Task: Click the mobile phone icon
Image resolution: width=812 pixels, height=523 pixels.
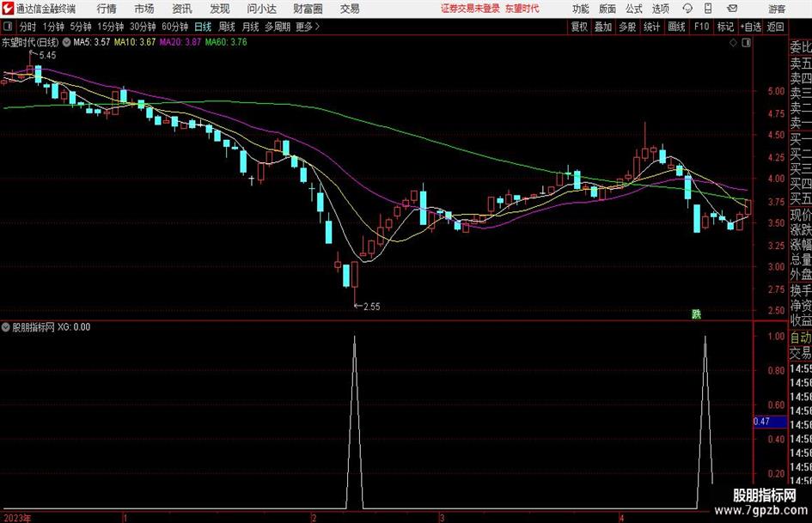Action: click(x=708, y=9)
